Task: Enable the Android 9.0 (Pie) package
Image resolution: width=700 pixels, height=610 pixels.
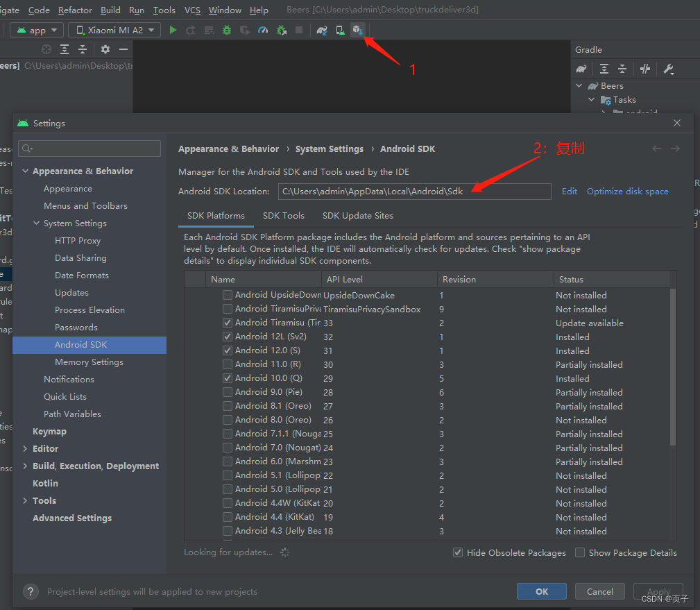Action: tap(227, 392)
